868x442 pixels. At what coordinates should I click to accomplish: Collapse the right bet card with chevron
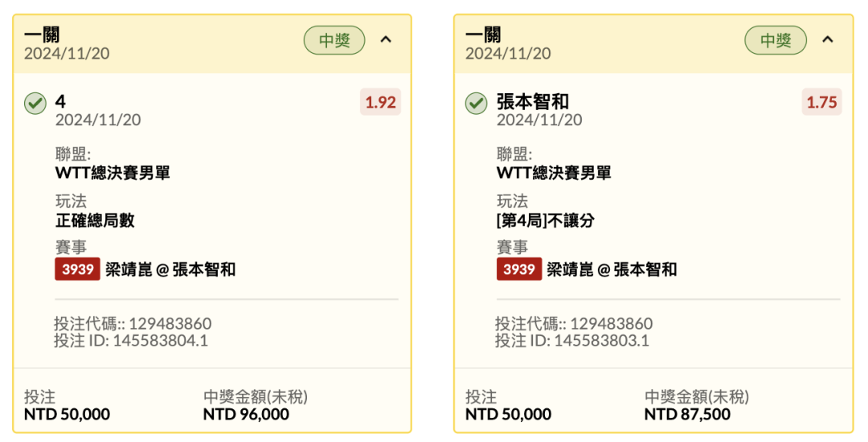827,40
